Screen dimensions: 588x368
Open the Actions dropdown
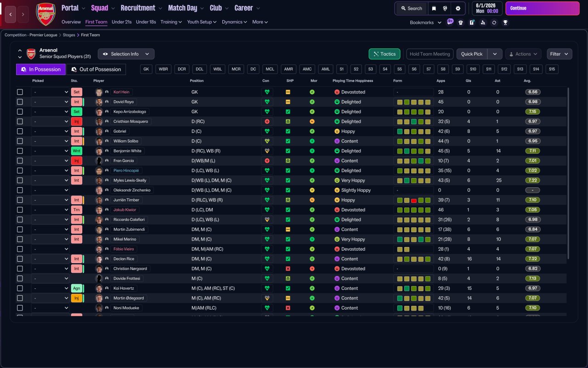523,54
